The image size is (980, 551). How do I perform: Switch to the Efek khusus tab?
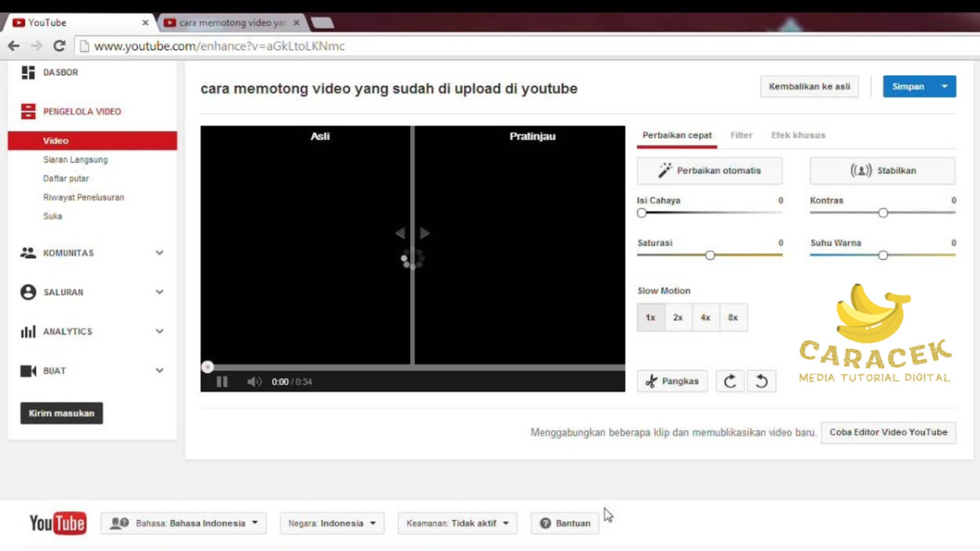pyautogui.click(x=798, y=135)
